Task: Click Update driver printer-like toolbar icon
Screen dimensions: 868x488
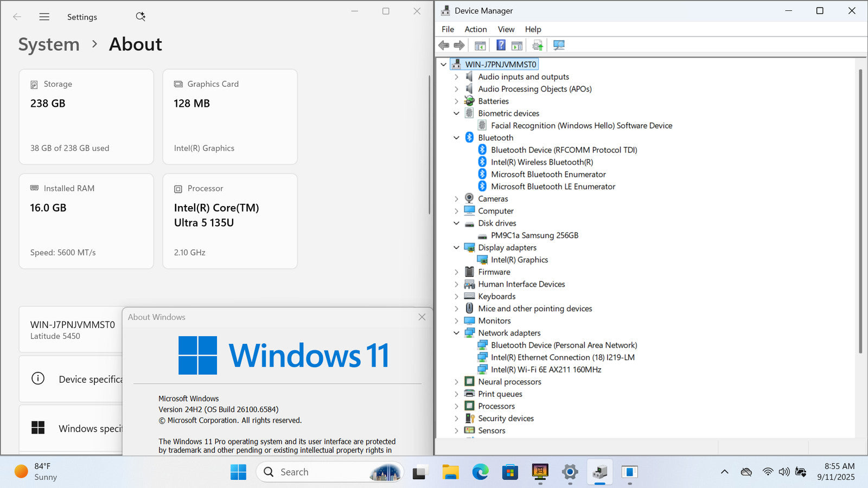Action: pos(538,46)
